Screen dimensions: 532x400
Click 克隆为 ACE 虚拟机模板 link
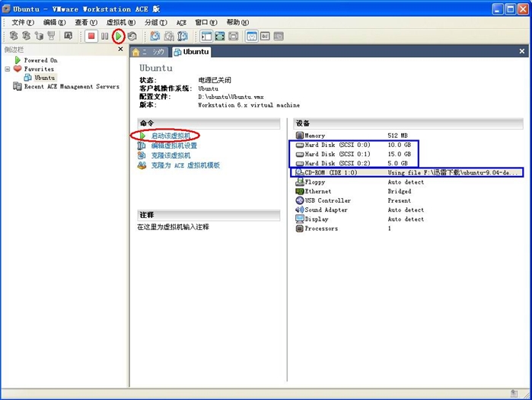tap(185, 165)
